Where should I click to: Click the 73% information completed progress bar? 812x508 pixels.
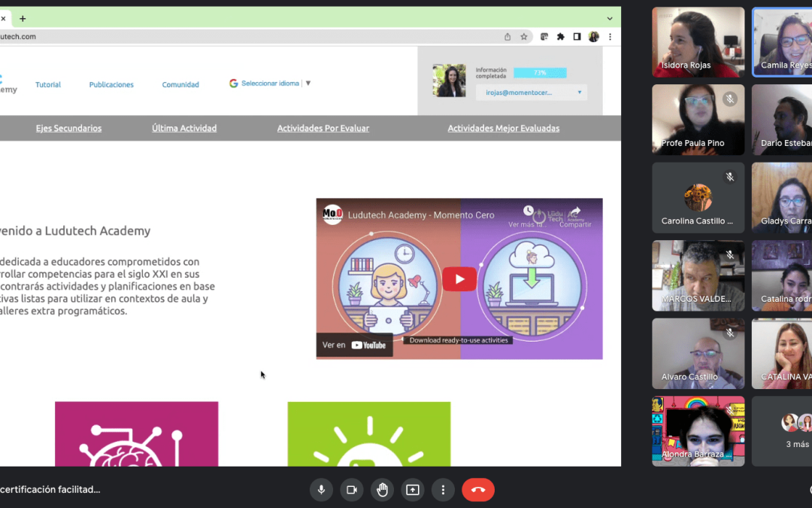tap(540, 72)
